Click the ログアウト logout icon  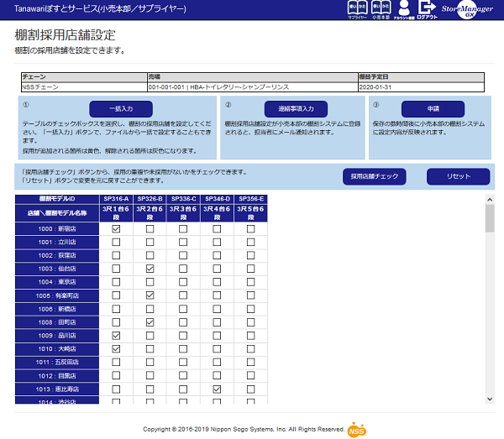[427, 10]
